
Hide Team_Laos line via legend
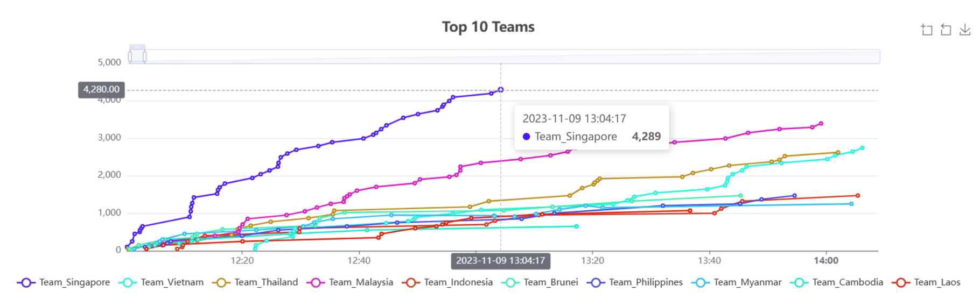927,282
